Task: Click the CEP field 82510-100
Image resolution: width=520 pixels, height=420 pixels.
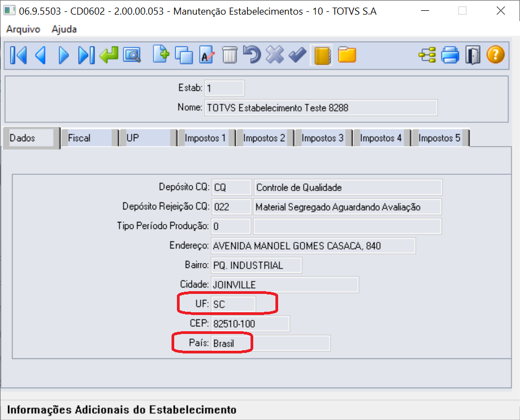Action: point(251,324)
